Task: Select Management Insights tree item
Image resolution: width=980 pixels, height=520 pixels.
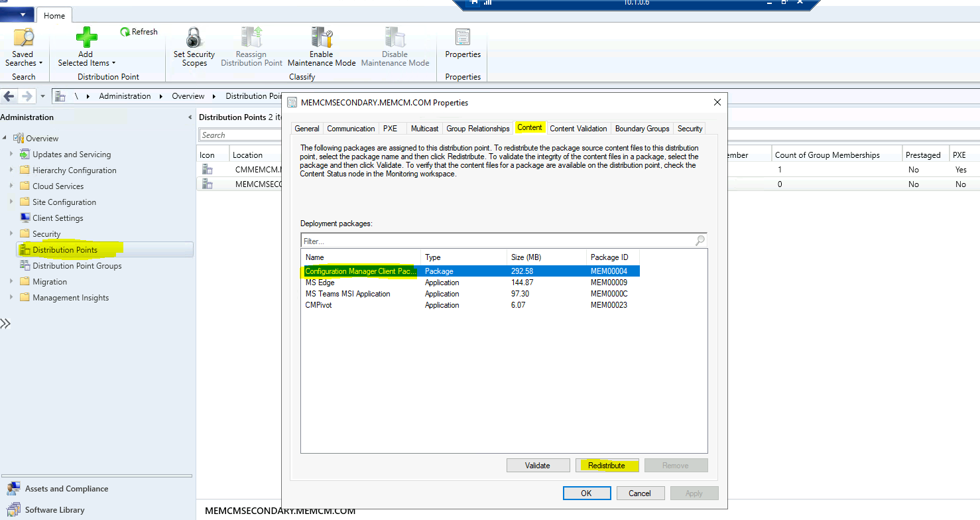Action: (70, 298)
